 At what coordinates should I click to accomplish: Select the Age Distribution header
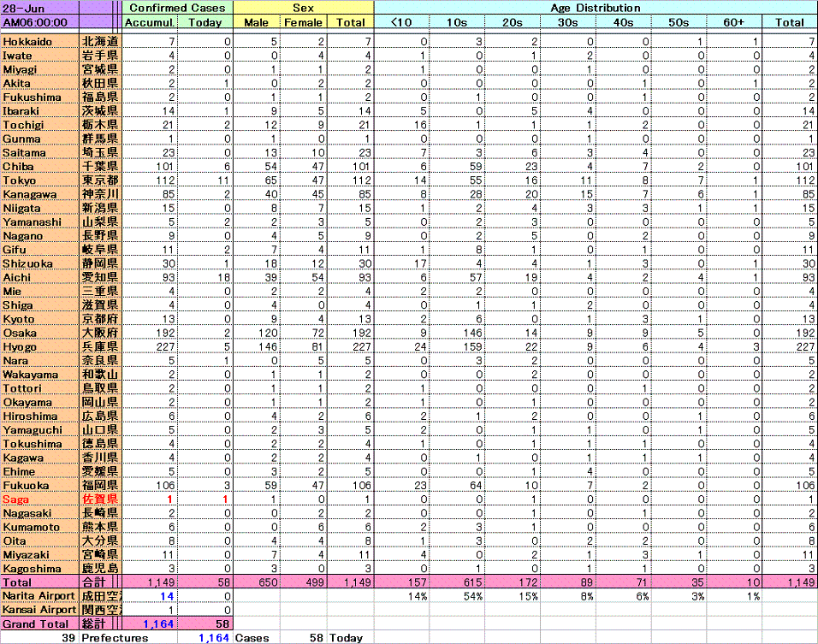pyautogui.click(x=596, y=8)
